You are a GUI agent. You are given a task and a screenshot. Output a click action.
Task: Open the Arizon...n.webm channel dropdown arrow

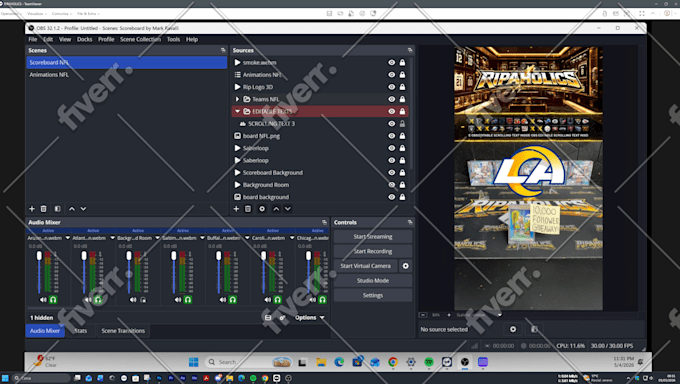click(x=68, y=238)
